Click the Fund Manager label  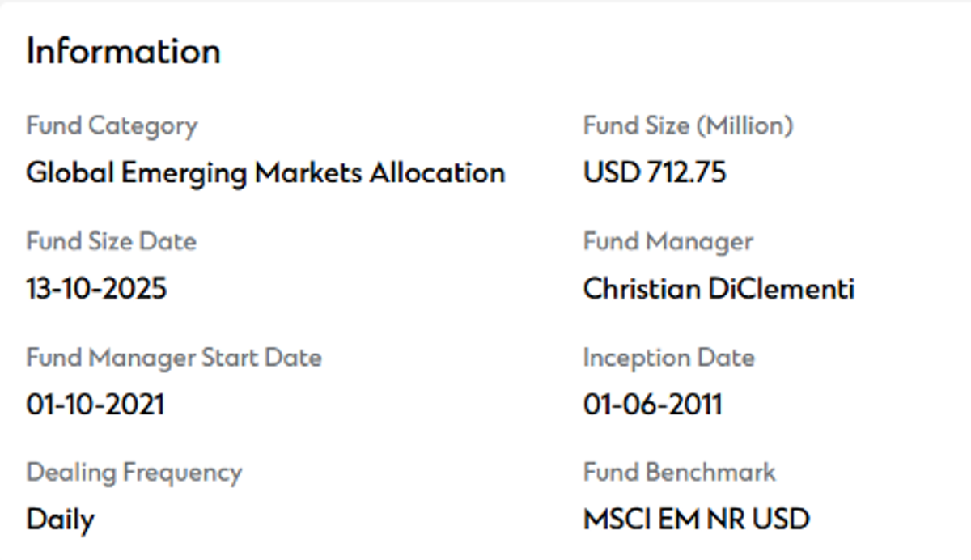click(x=668, y=242)
